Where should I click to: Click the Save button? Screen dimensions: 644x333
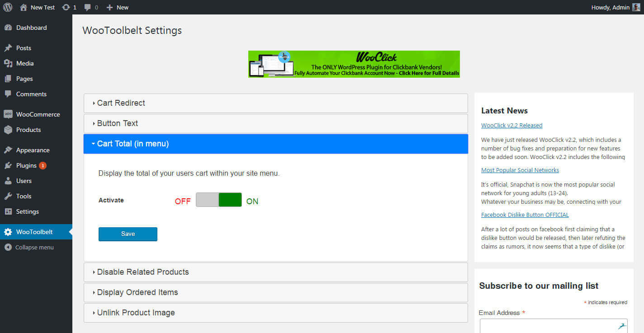tap(128, 234)
